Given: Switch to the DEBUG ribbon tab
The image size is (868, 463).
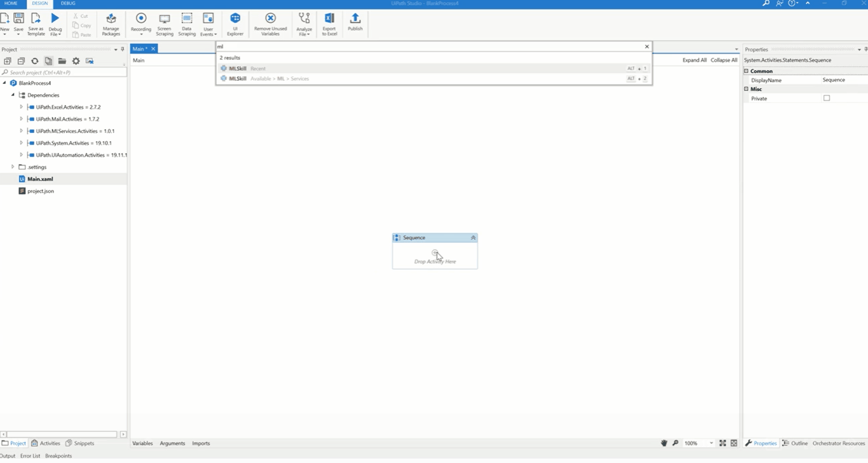Looking at the screenshot, I should click(68, 3).
